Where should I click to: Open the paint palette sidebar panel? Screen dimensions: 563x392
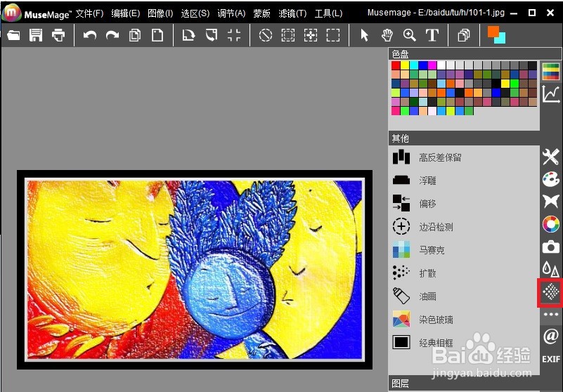click(x=551, y=179)
